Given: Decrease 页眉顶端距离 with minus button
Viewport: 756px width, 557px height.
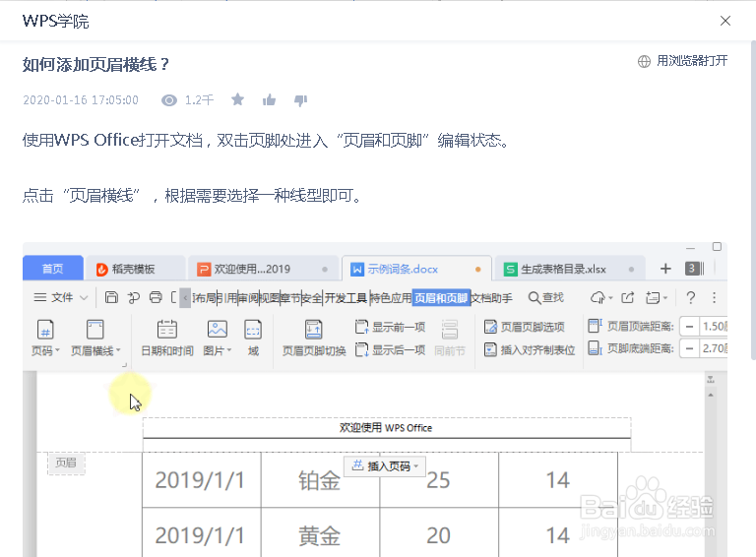Looking at the screenshot, I should 689,327.
